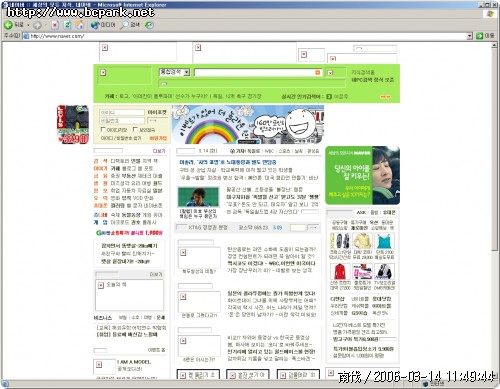The height and width of the screenshot is (389, 500).
Task: Open History with the green clock icon
Action: coord(150,25)
